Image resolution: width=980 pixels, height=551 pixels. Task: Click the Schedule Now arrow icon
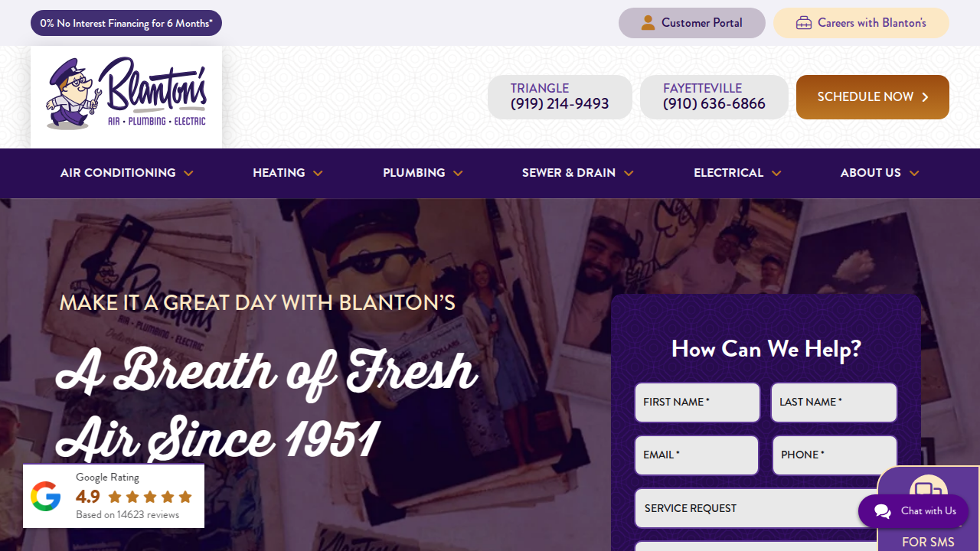[x=925, y=97]
